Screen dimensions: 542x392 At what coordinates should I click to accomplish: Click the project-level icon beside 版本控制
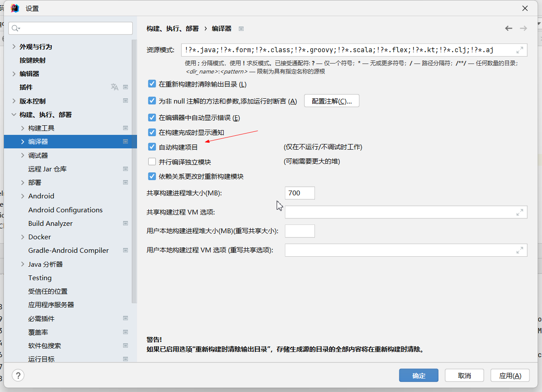[x=125, y=101]
